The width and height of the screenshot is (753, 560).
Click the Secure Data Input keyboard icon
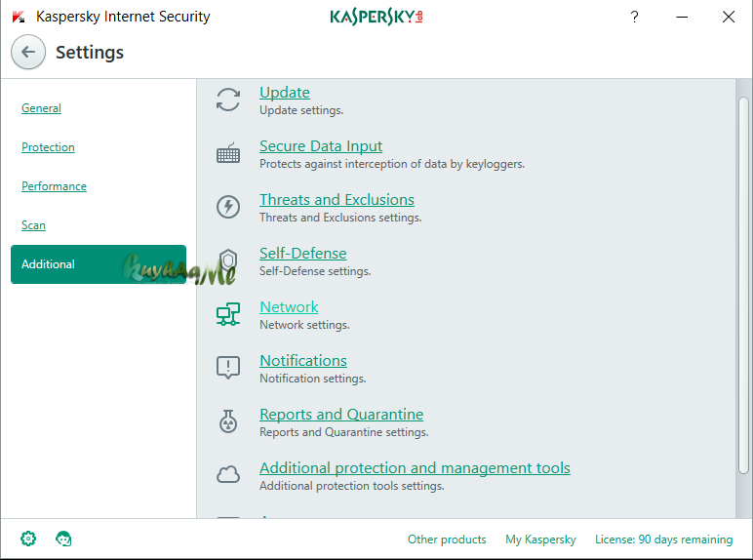tap(228, 153)
